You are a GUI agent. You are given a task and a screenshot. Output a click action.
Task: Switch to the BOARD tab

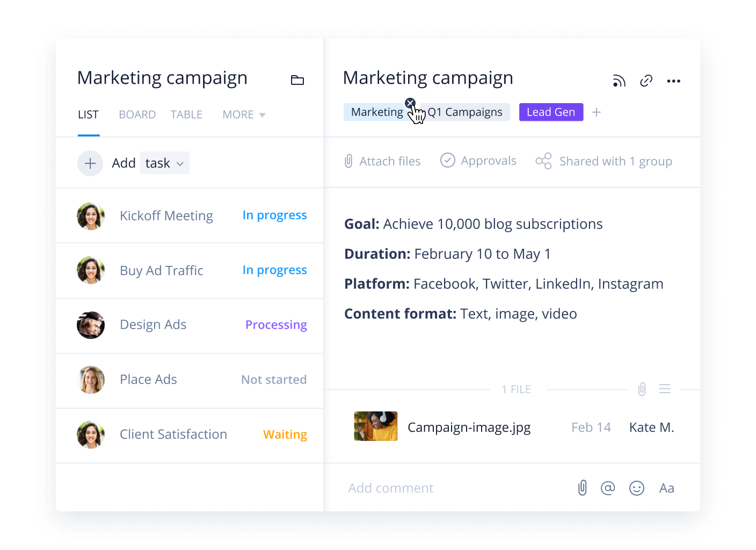137,115
